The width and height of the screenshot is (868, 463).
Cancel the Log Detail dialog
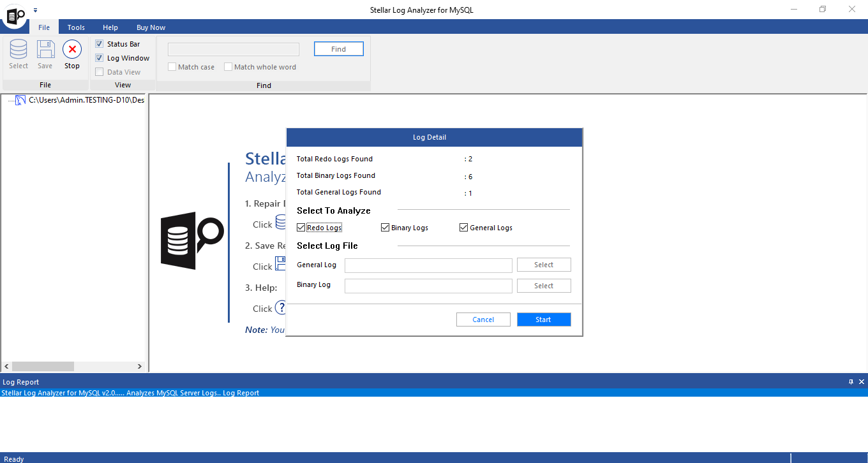(483, 320)
